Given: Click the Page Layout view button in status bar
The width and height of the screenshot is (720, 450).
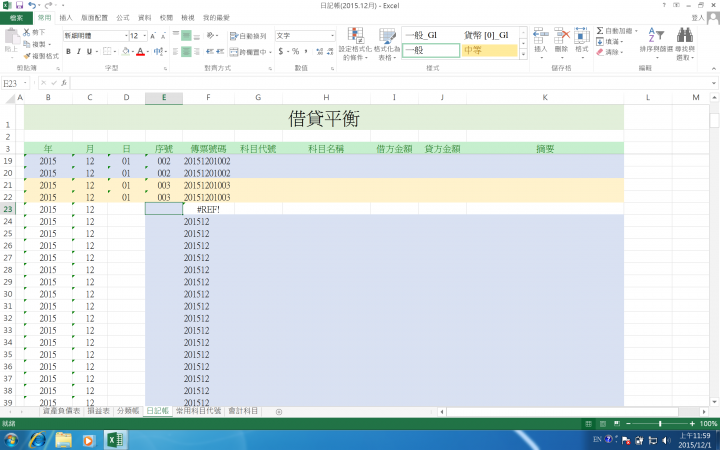Looking at the screenshot, I should (602, 424).
